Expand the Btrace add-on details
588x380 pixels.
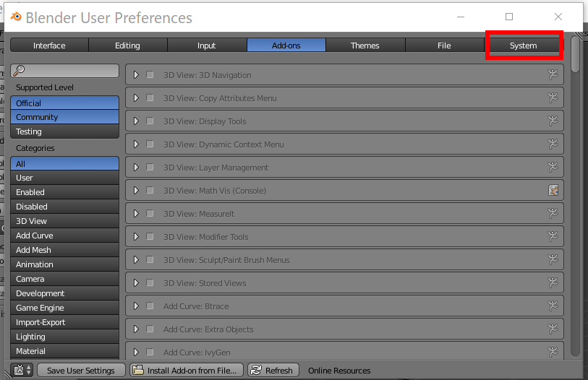[136, 306]
